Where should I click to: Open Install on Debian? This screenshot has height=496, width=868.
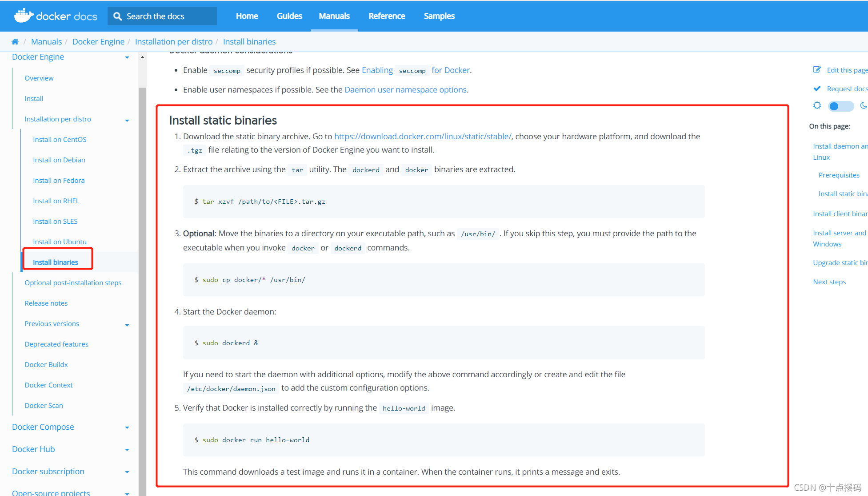[59, 160]
